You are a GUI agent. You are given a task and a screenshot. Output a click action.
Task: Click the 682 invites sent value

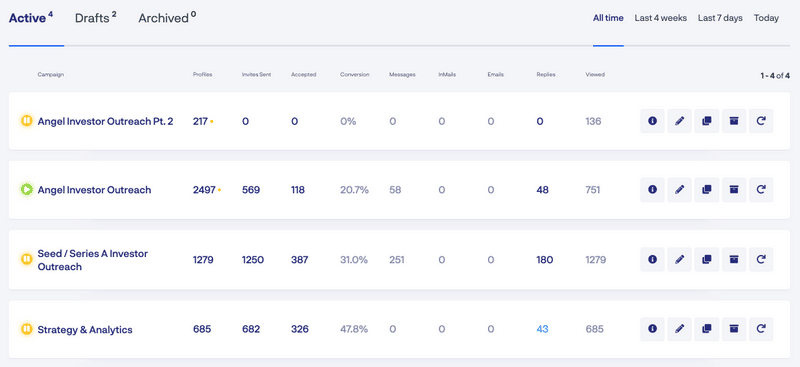[251, 329]
